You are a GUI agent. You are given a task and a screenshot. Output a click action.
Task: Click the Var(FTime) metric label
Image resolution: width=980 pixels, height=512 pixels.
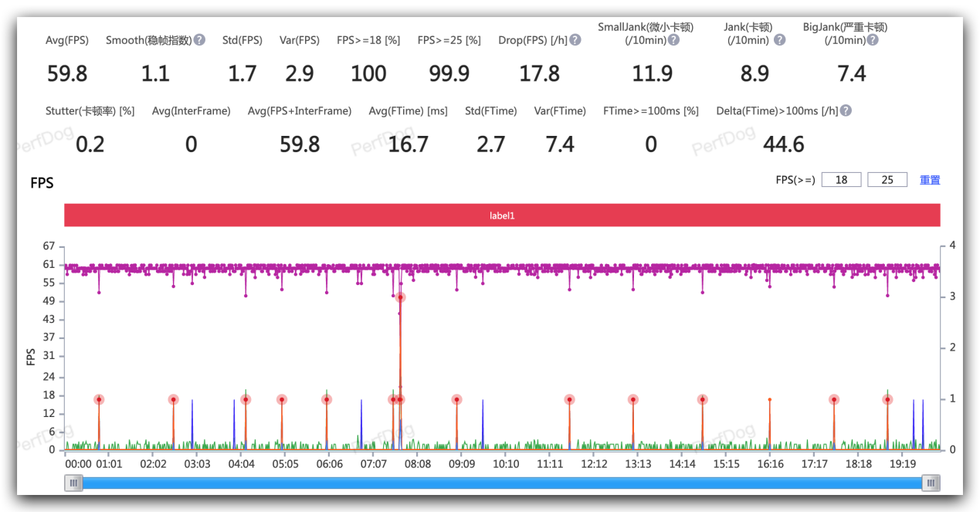pos(560,110)
